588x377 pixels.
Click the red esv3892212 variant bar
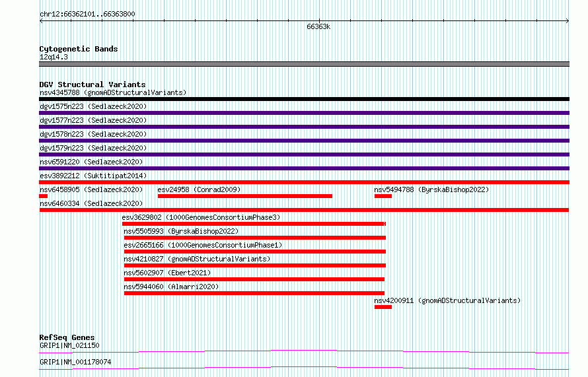(x=304, y=182)
